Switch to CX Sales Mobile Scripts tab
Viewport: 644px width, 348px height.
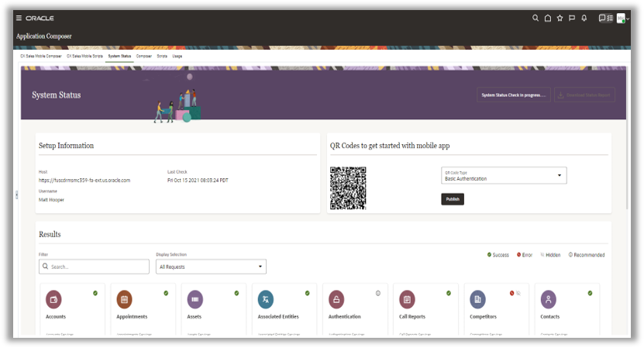(x=84, y=56)
